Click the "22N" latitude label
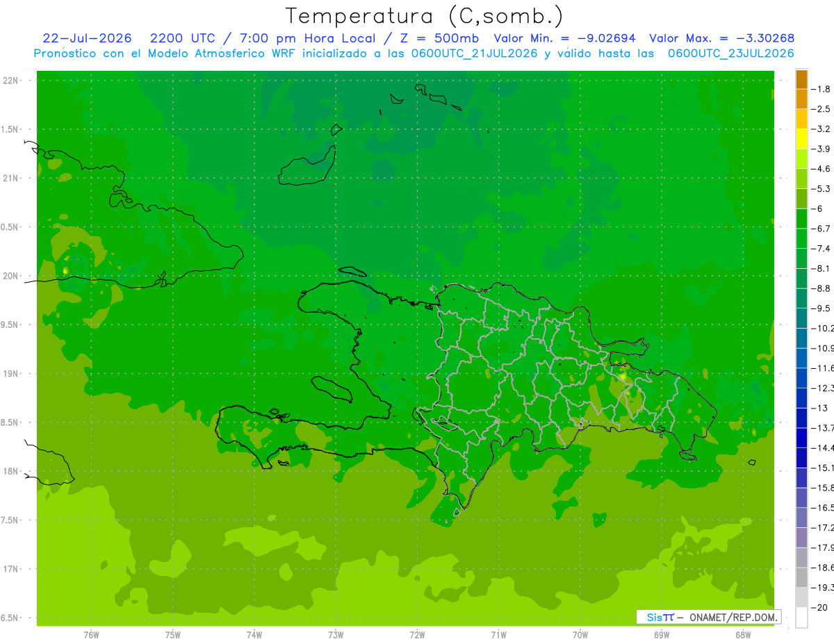This screenshot has height=644, width=834. [10, 81]
